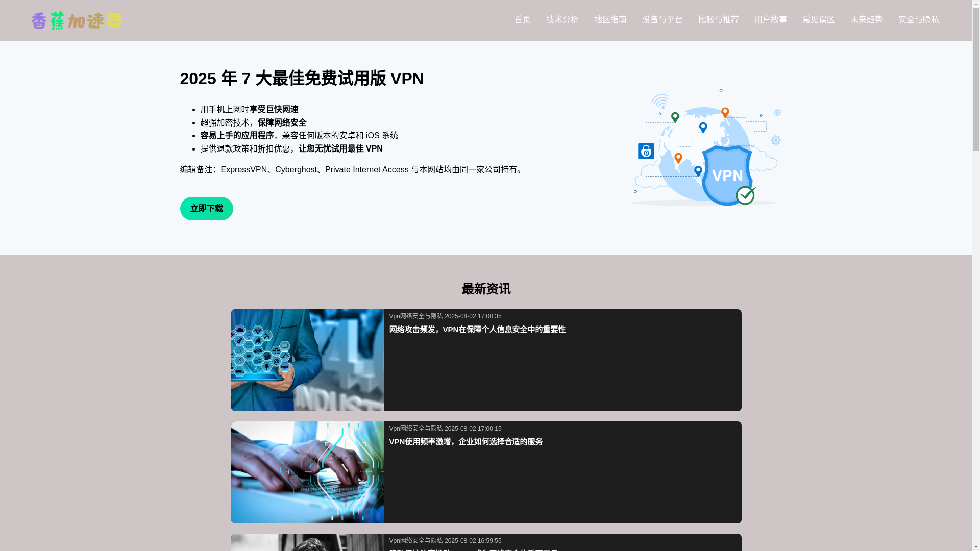Click the timestamp 2025-08-02 17:00:15
Image resolution: width=980 pixels, height=551 pixels.
(x=473, y=429)
